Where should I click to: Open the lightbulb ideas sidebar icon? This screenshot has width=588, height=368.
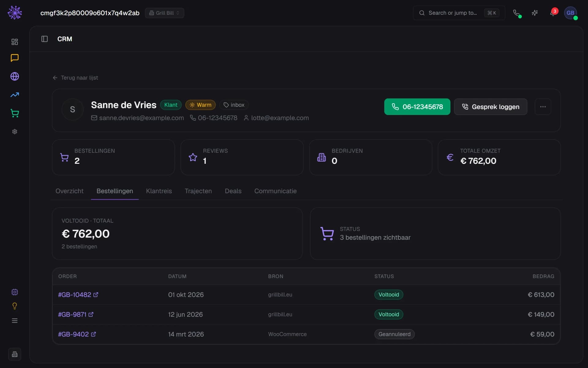[x=15, y=306]
